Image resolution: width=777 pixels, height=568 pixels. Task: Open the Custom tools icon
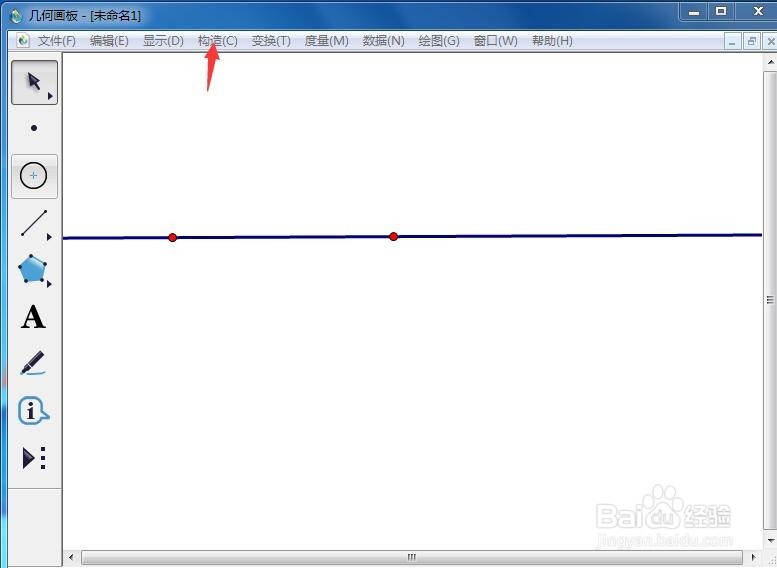click(34, 457)
